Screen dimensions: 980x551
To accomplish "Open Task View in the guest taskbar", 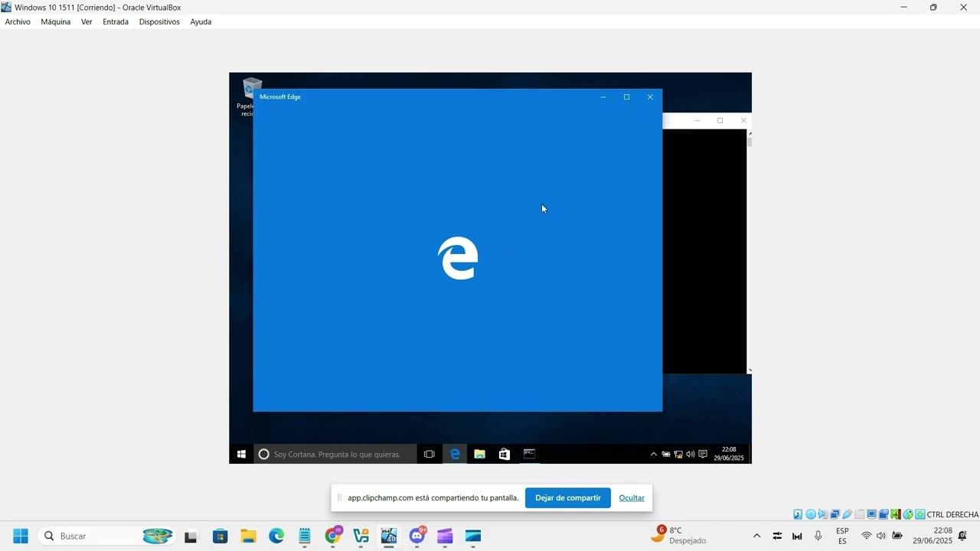I will pos(429,454).
